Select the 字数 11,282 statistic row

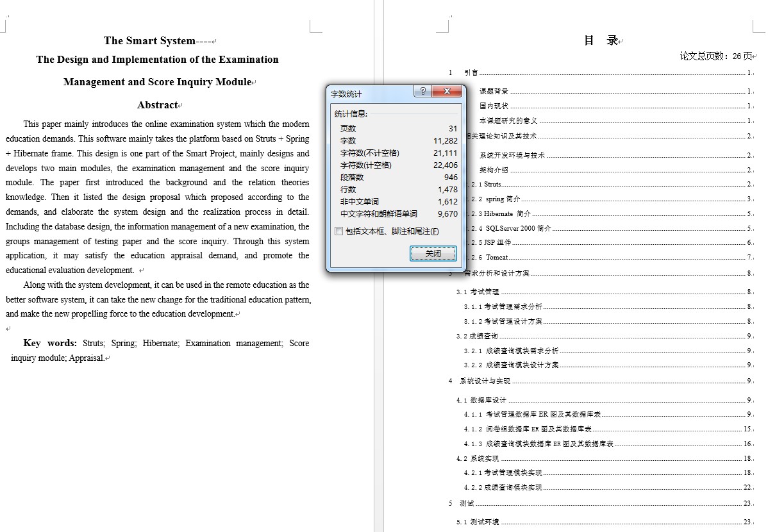coord(398,140)
